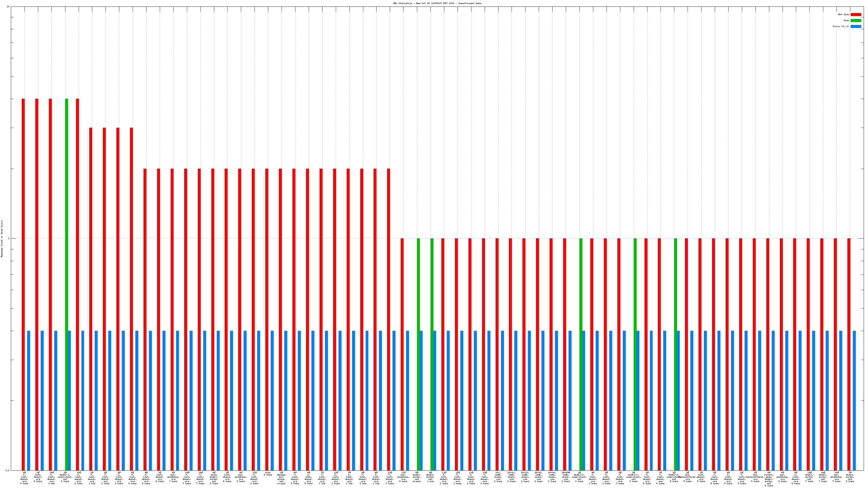Click the 'Message Count or Spam Score' axis label
868x488 pixels.
tap(2, 239)
